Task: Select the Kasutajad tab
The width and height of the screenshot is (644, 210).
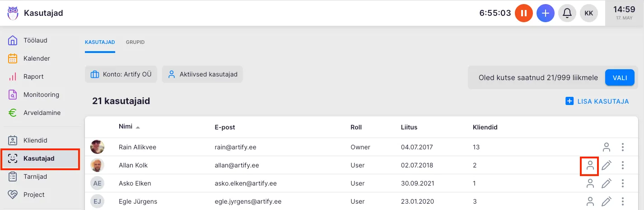Action: (x=100, y=43)
